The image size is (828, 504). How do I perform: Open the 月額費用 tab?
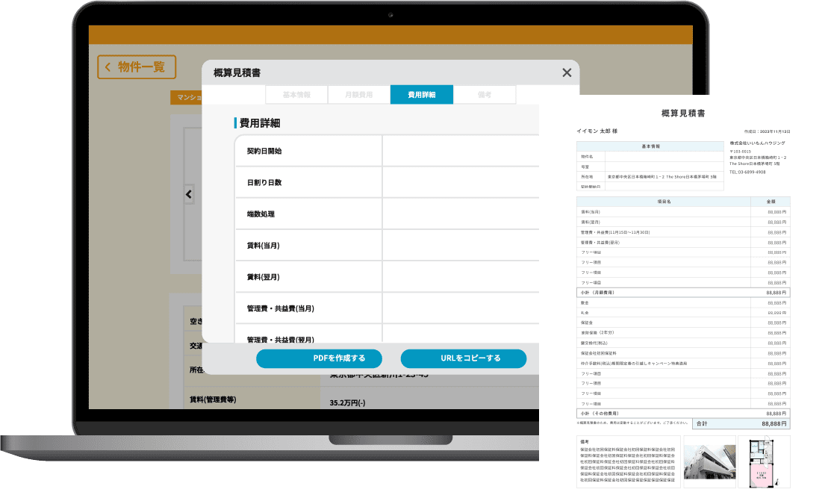click(358, 95)
